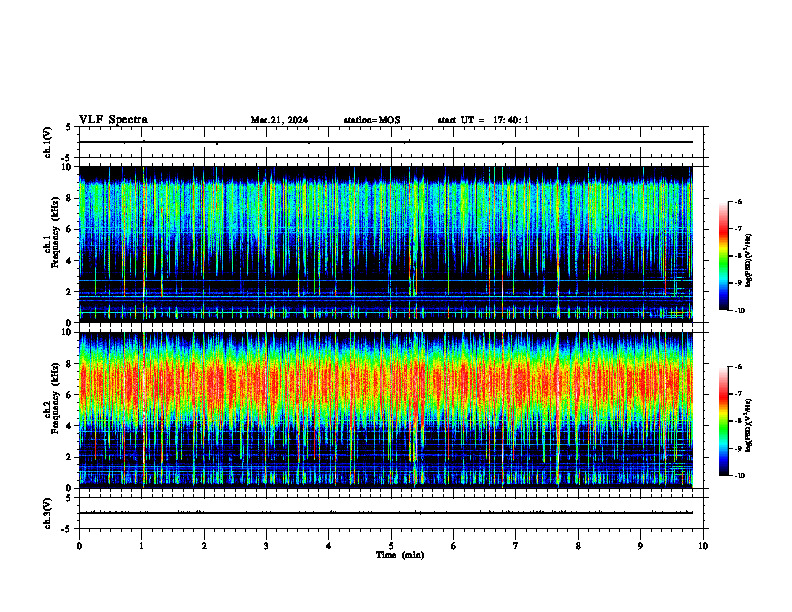Click the date "Mar.21, 2024" label
792x612 pixels.
point(279,120)
